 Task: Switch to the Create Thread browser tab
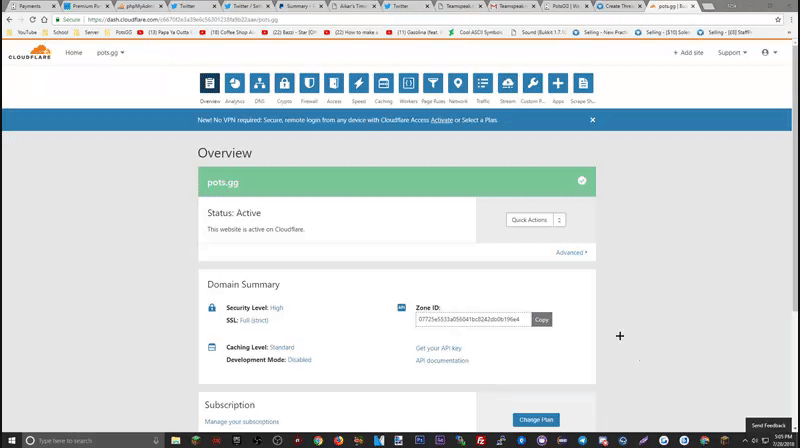pyautogui.click(x=619, y=6)
